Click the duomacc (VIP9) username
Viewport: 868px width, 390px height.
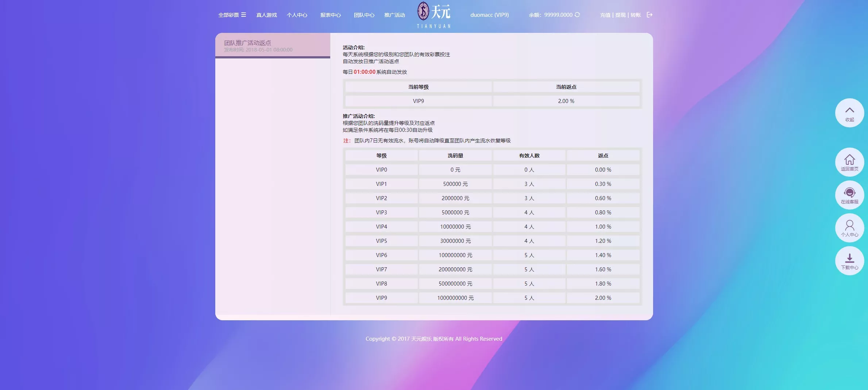[489, 15]
